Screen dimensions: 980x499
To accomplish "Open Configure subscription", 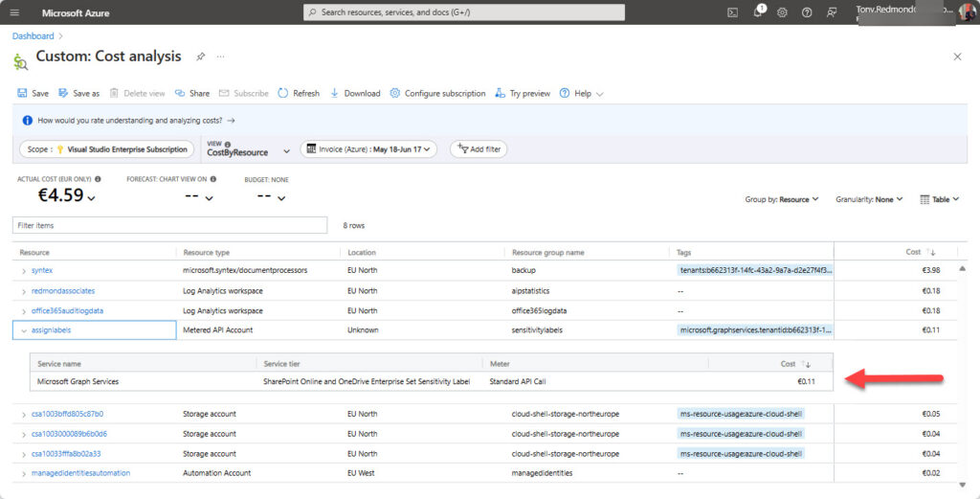I will (x=437, y=93).
